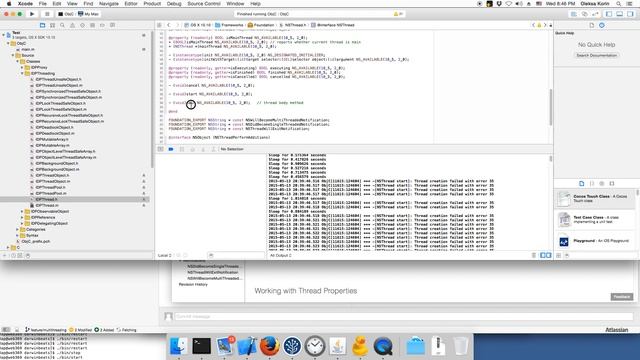Open the Navigate menu
Viewport: 640px width, 360px height.
109,4
